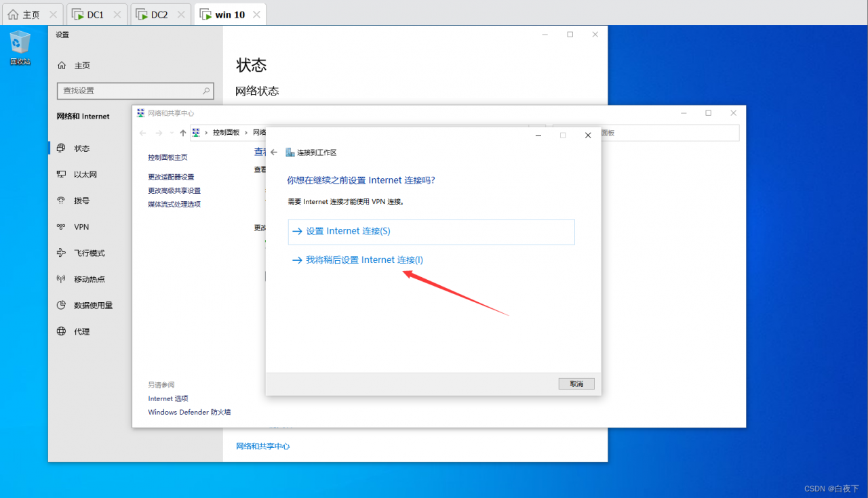Image resolution: width=868 pixels, height=498 pixels.
Task: Click the back arrow in 连接到工作区 wizard
Action: tap(274, 153)
